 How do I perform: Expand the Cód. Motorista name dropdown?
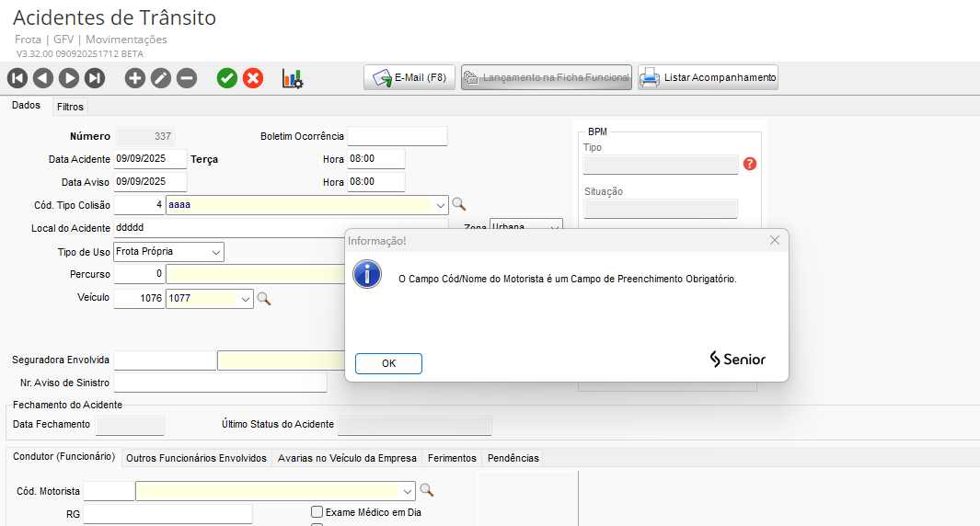408,491
